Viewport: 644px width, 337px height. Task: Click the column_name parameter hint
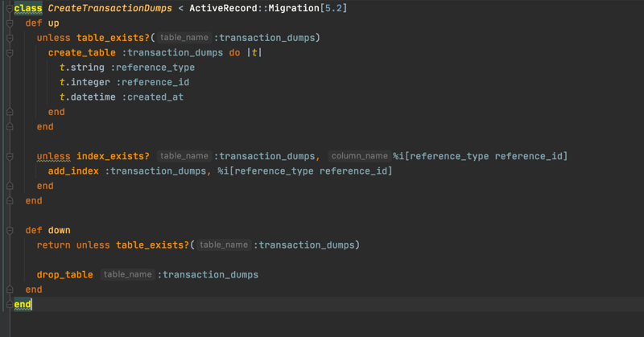[359, 156]
